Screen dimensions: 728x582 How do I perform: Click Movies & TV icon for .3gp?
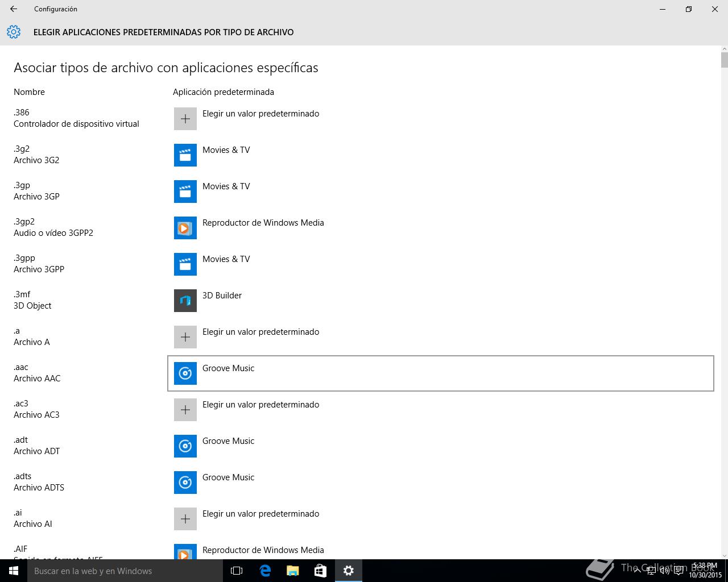185,192
